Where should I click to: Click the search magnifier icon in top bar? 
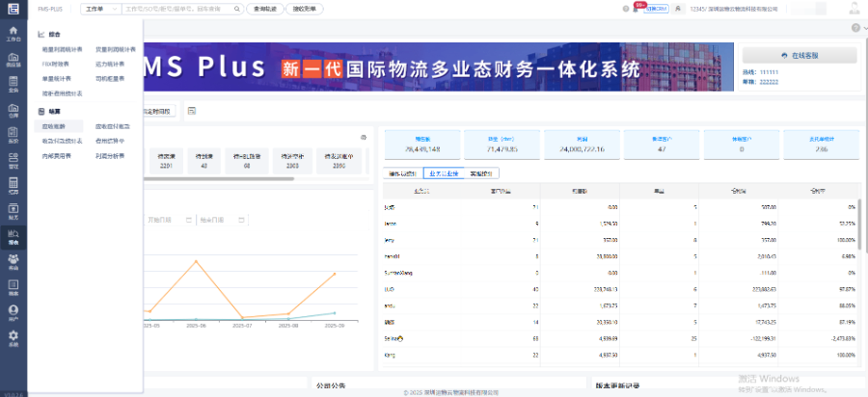(238, 9)
